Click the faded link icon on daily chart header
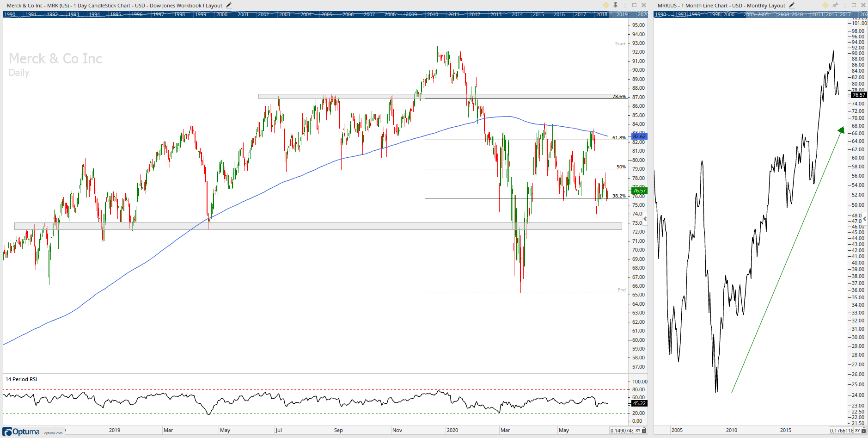Viewport: 868px width, 438px height. [625, 5]
